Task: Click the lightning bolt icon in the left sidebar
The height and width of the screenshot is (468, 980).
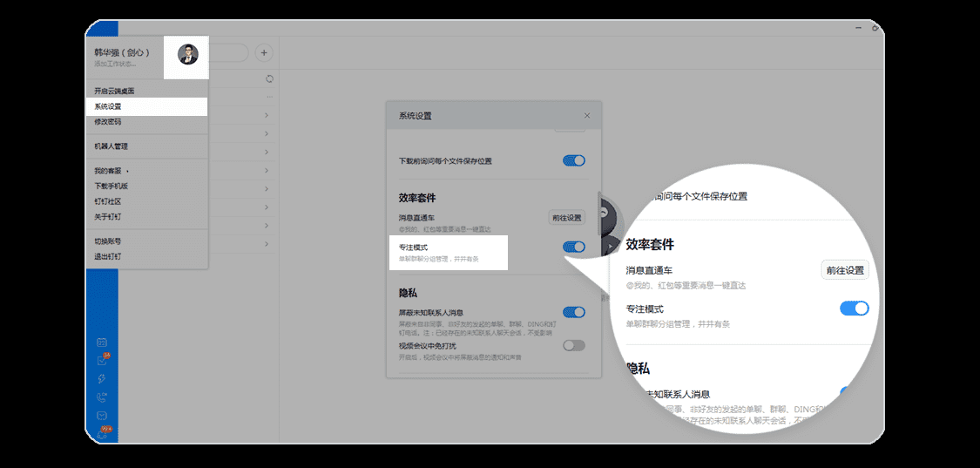Action: coord(102,378)
